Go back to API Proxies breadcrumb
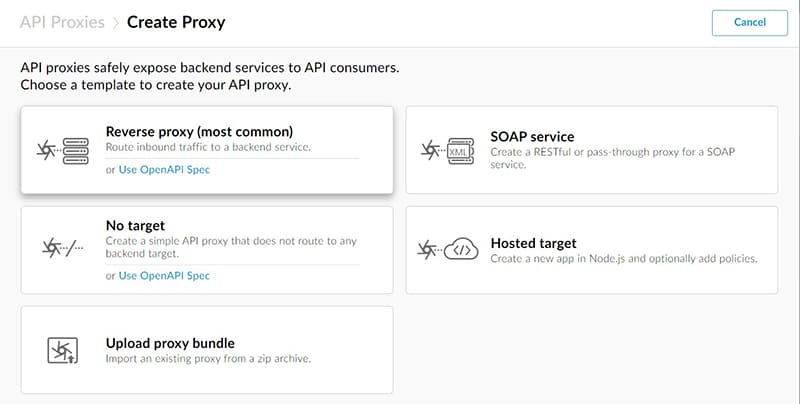 [x=62, y=22]
